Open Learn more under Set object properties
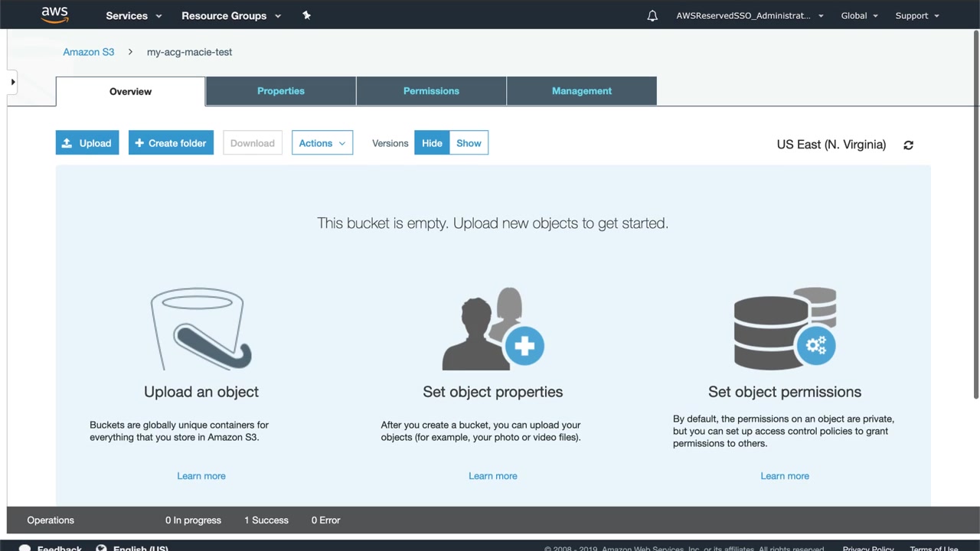The width and height of the screenshot is (980, 551). pyautogui.click(x=493, y=476)
